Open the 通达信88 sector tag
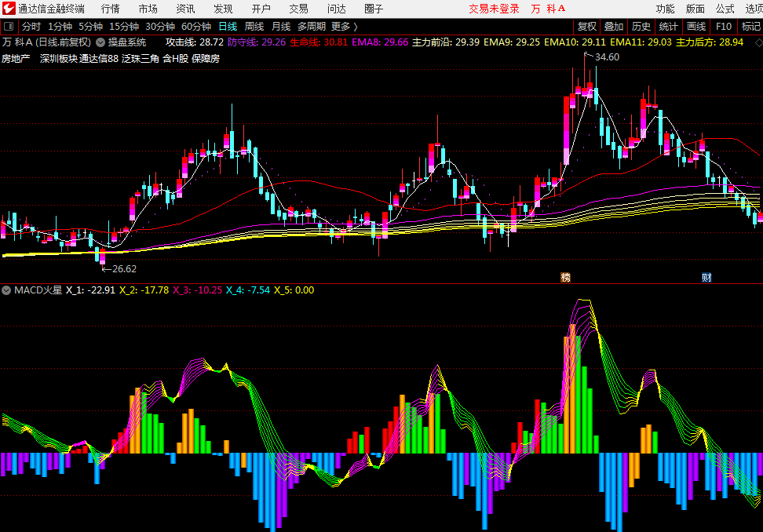This screenshot has height=532, width=763. click(99, 58)
